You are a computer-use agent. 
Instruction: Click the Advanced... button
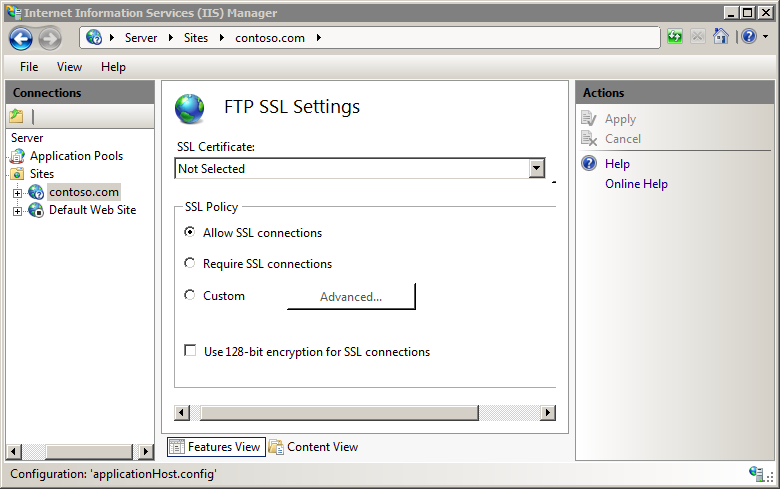[351, 296]
